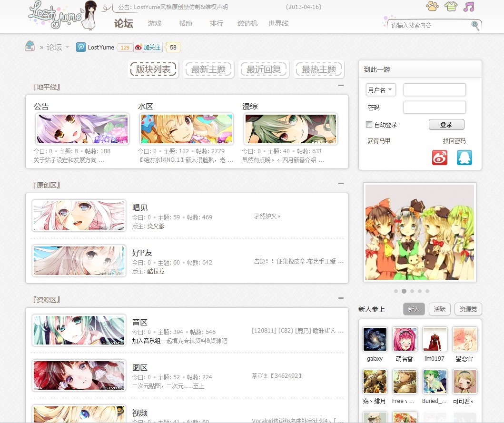Toggle the 自动登录 checkbox

pyautogui.click(x=369, y=124)
